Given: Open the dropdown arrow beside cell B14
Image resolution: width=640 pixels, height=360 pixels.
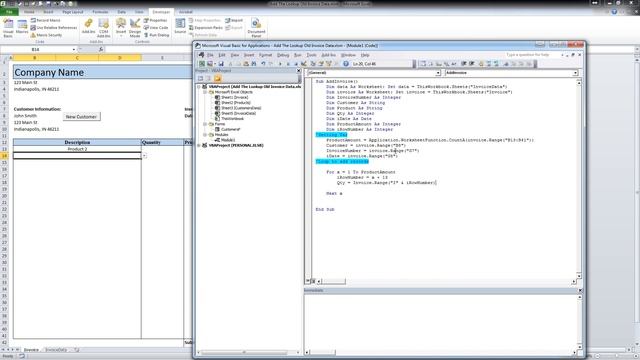Looking at the screenshot, I should 144,156.
